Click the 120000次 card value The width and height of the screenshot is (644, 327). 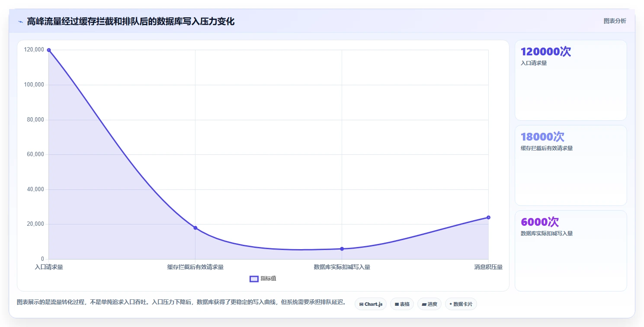pos(546,52)
